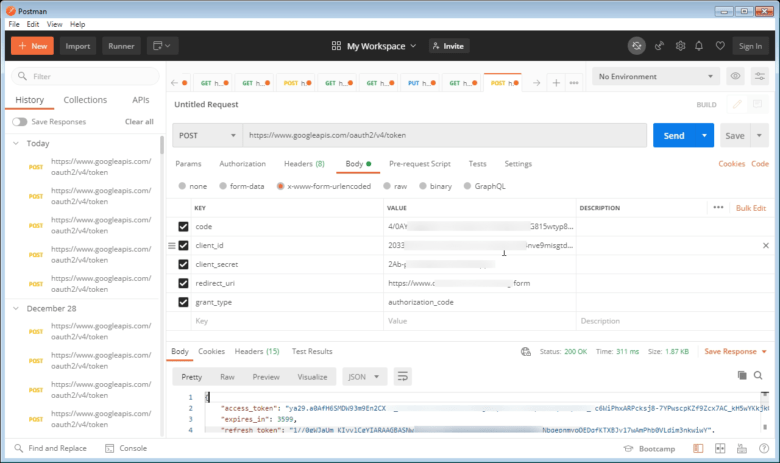Open the JSON format dropdown
Viewport: 780px width, 463px height.
[364, 376]
